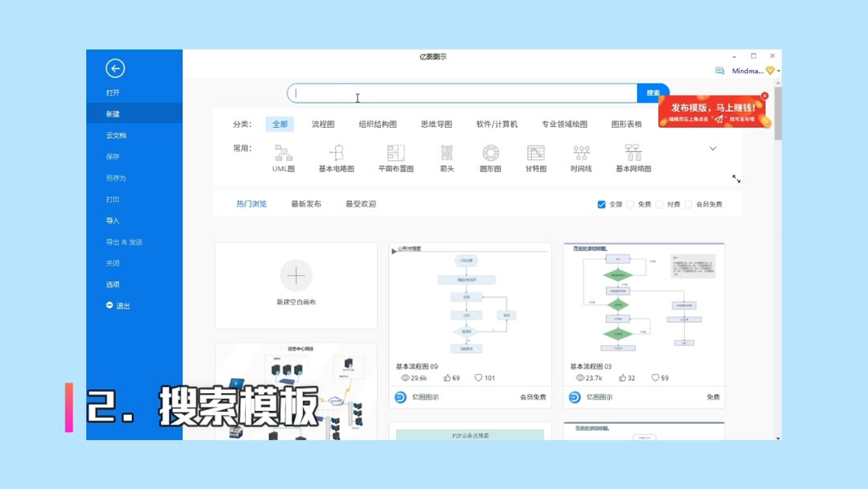Image resolution: width=868 pixels, height=489 pixels.
Task: Dismiss the 发布模版 promotional banner
Action: 764,97
